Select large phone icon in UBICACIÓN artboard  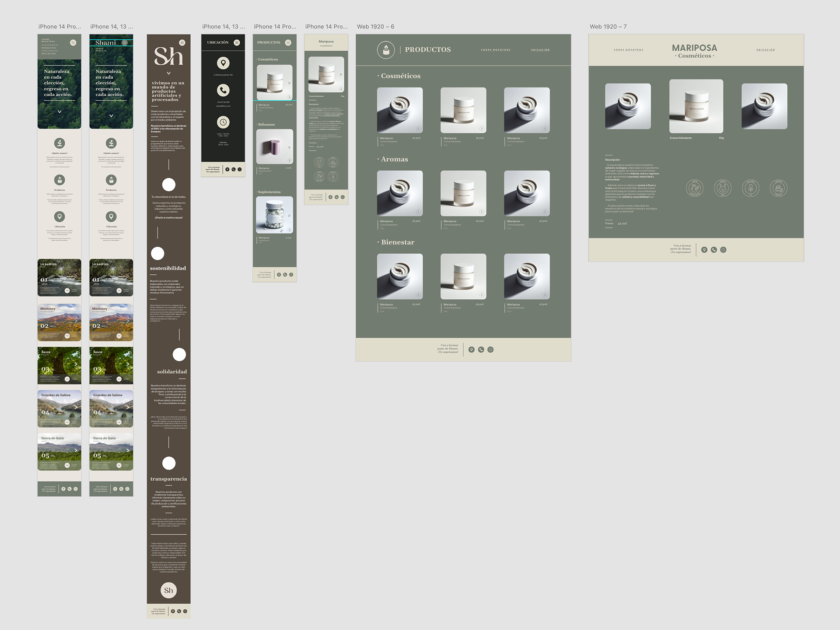[x=223, y=90]
